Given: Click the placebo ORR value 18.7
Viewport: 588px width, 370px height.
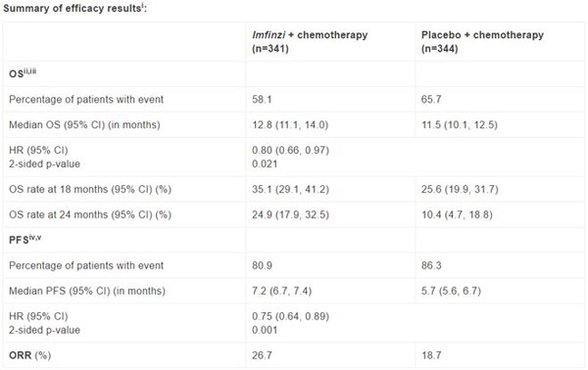Looking at the screenshot, I should tap(431, 355).
